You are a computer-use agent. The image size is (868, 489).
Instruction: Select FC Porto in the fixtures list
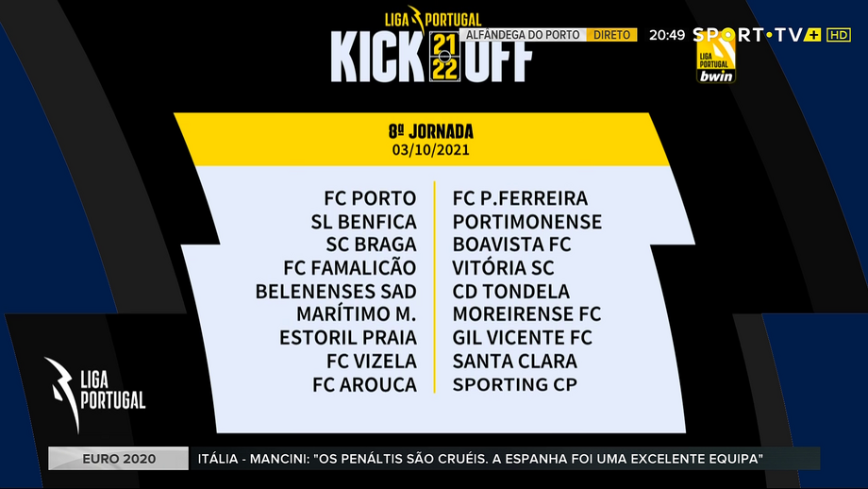370,198
